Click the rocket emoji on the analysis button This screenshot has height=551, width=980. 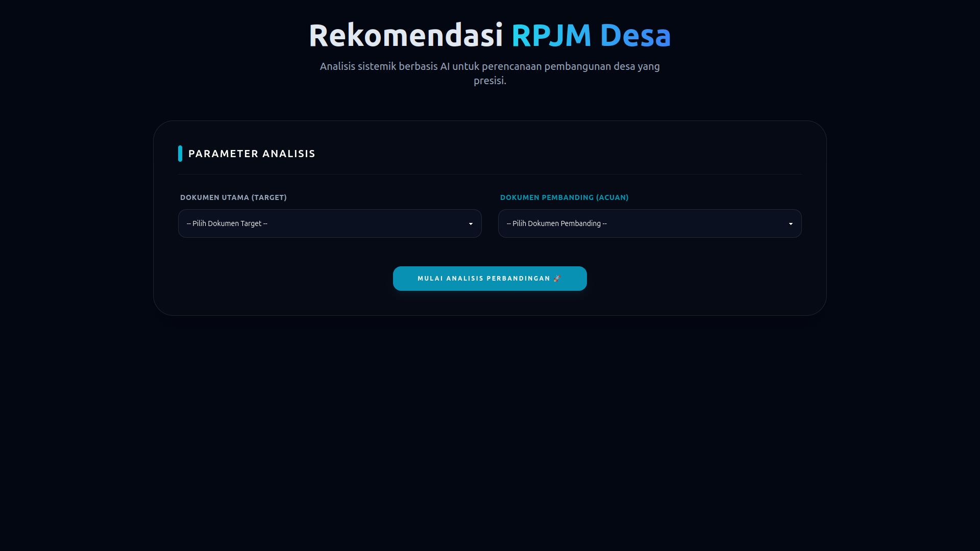click(557, 278)
